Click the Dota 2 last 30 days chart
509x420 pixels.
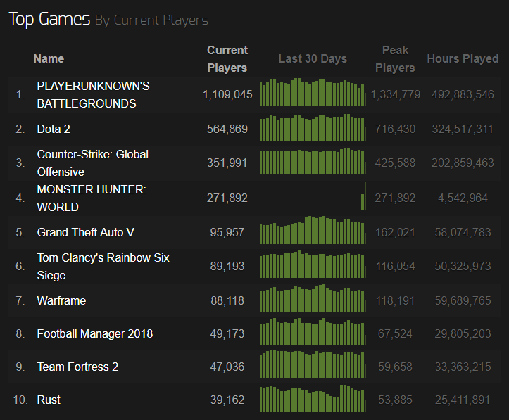pos(313,129)
